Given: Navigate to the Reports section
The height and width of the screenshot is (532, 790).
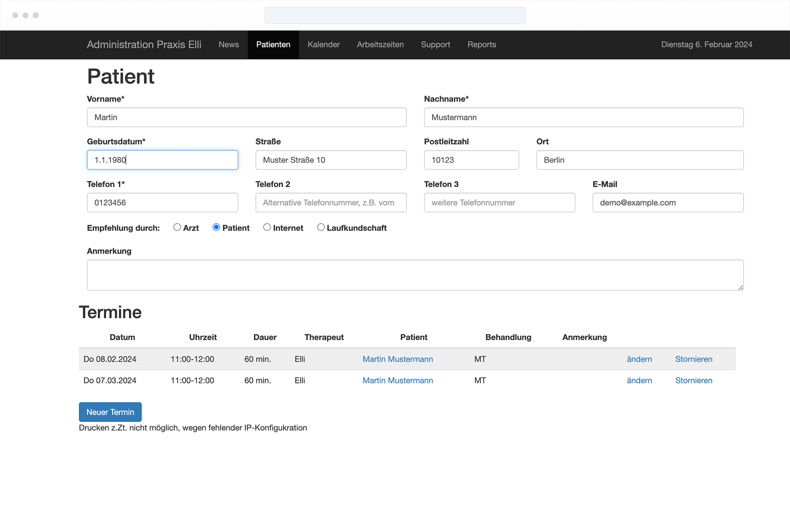Looking at the screenshot, I should pyautogui.click(x=481, y=44).
